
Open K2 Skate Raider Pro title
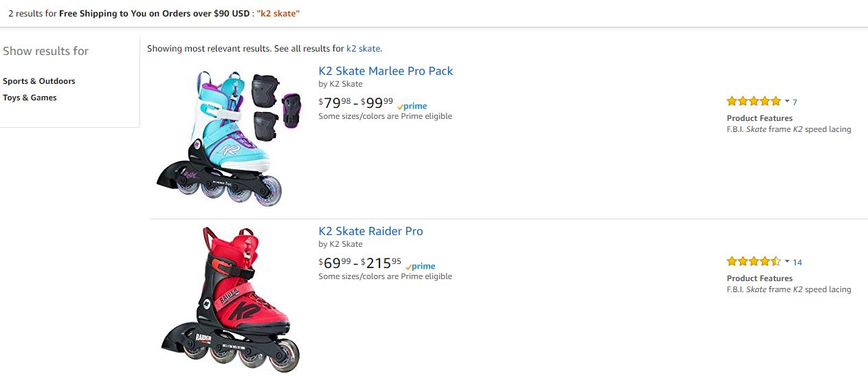point(370,231)
